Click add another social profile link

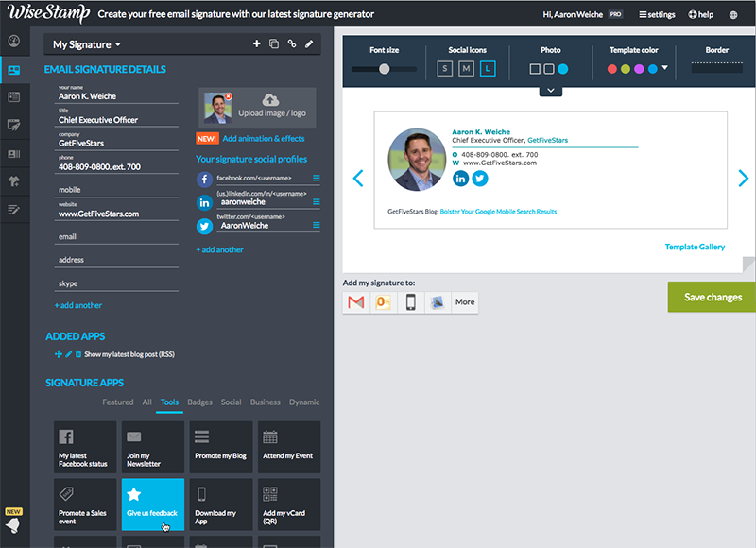pos(219,249)
